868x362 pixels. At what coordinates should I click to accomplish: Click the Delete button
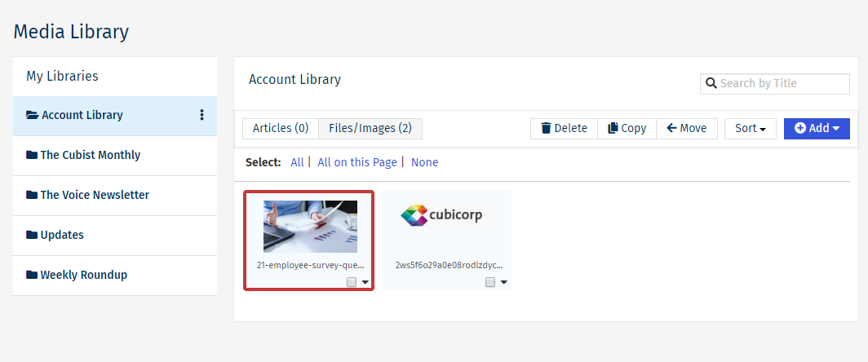tap(564, 129)
